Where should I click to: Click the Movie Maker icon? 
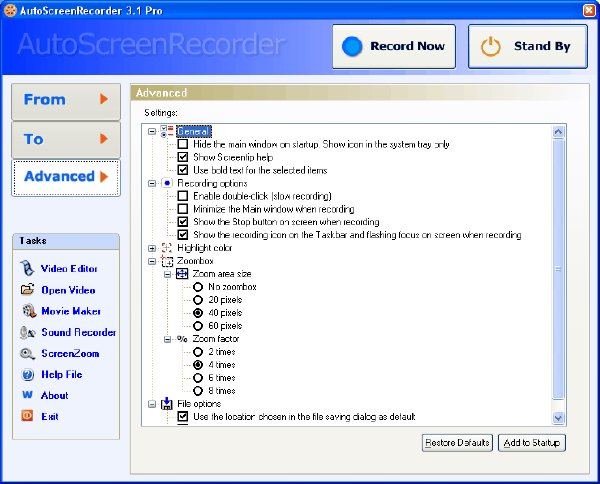[29, 311]
